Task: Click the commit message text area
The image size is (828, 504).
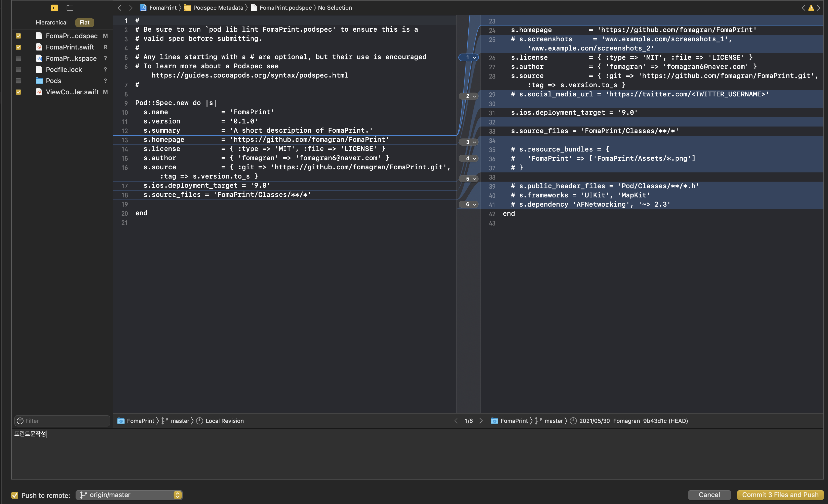Action: click(x=417, y=453)
